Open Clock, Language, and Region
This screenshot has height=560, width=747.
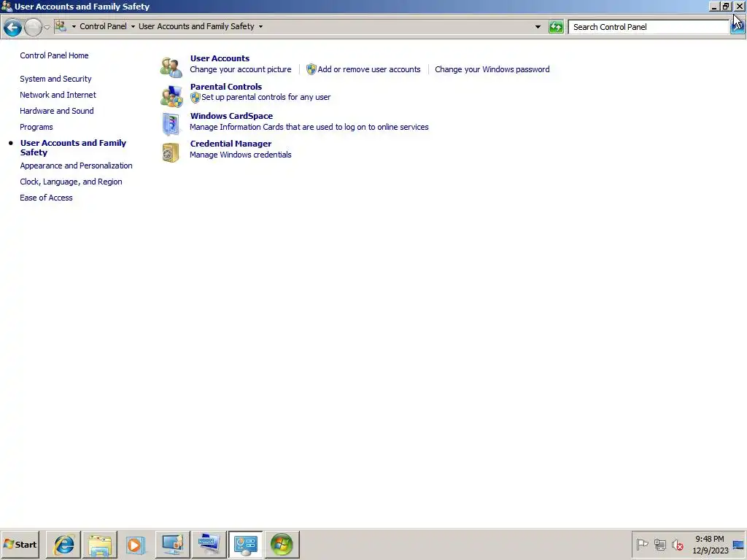coord(71,182)
